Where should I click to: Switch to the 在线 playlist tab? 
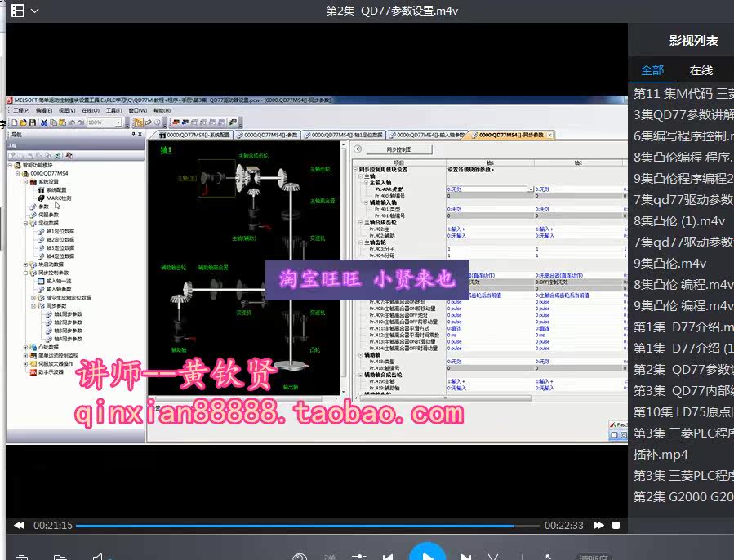point(701,70)
